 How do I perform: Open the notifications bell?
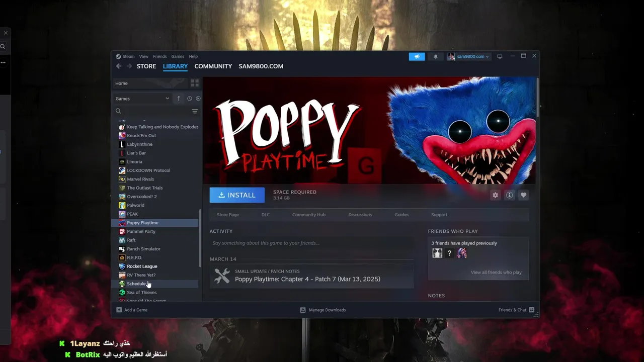point(436,57)
